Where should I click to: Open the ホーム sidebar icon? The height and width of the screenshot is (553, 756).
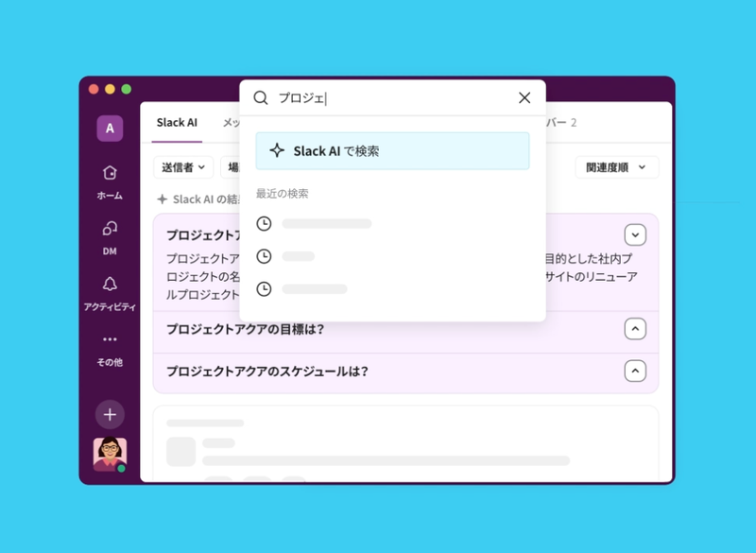pyautogui.click(x=109, y=172)
